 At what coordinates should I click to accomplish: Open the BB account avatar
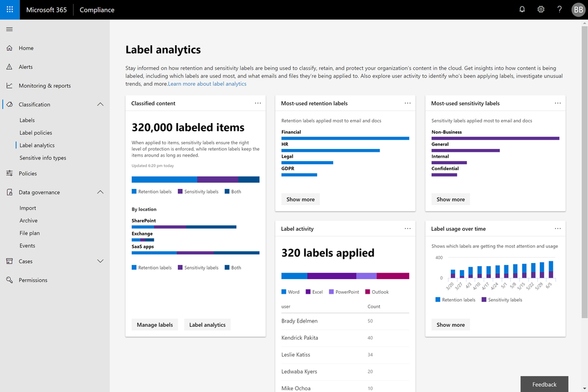(578, 10)
